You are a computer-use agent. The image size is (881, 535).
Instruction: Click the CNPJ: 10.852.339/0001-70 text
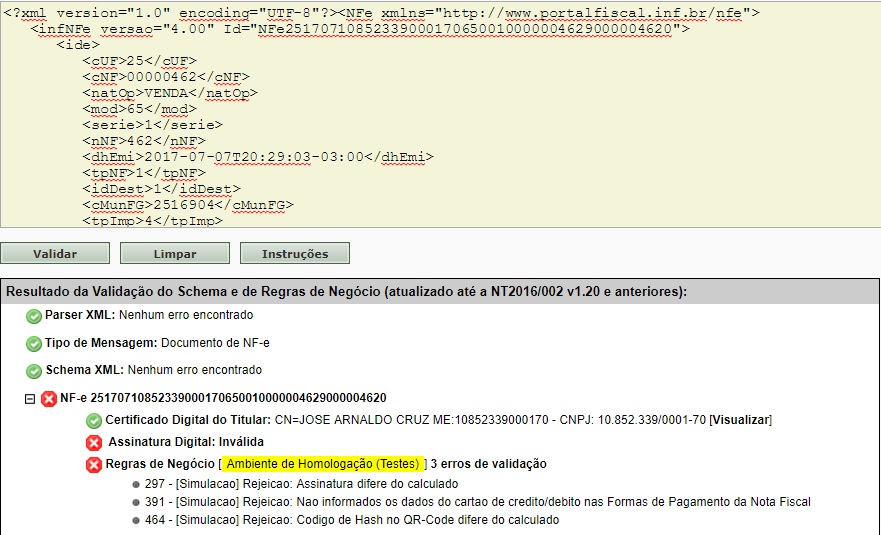[632, 420]
